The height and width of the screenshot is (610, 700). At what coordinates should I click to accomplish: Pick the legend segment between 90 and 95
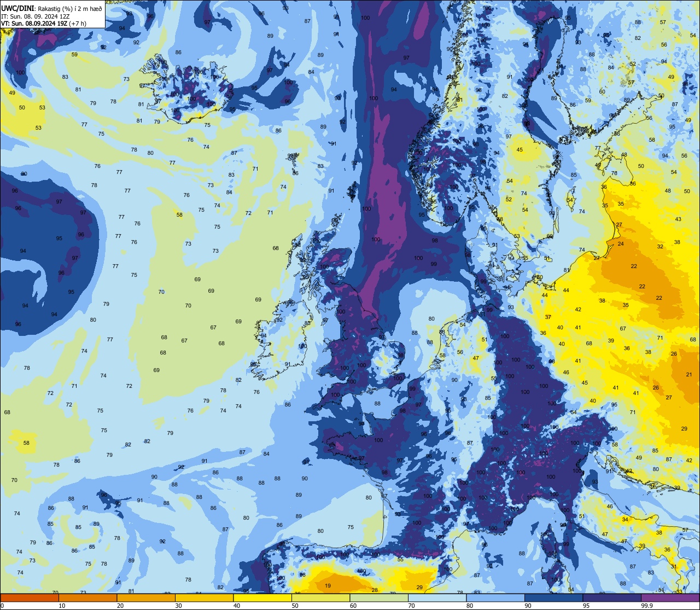coord(553,597)
